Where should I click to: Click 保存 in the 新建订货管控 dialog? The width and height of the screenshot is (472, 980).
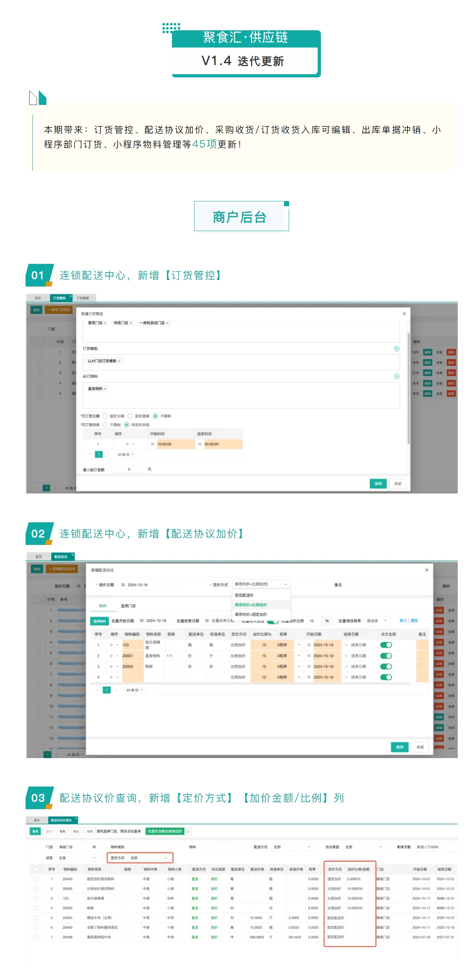click(378, 484)
